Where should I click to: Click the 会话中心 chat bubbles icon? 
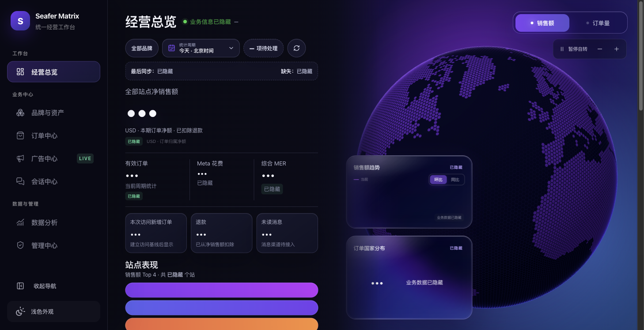[20, 181]
